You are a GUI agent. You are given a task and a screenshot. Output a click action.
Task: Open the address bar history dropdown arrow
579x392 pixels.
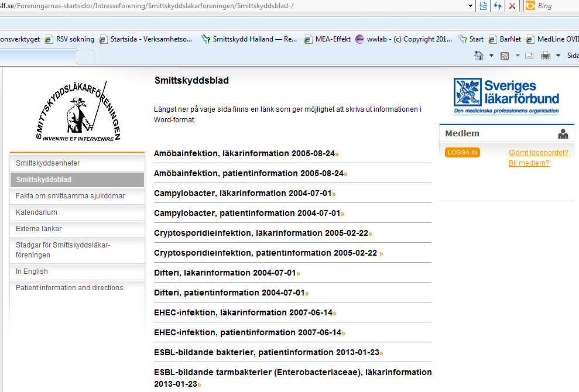click(x=470, y=6)
